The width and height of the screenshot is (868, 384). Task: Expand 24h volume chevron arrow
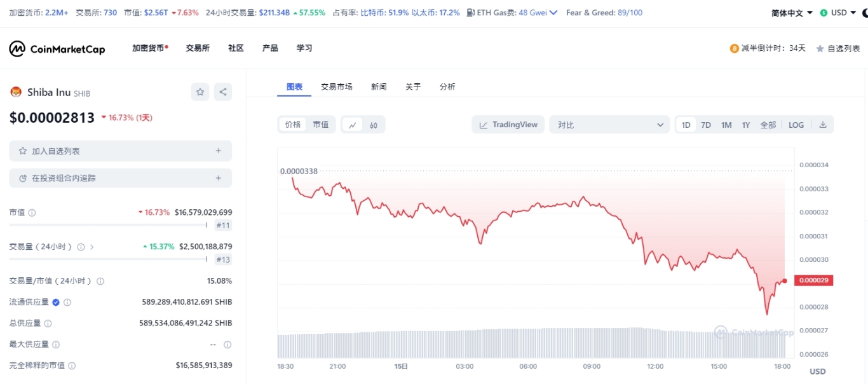point(92,247)
